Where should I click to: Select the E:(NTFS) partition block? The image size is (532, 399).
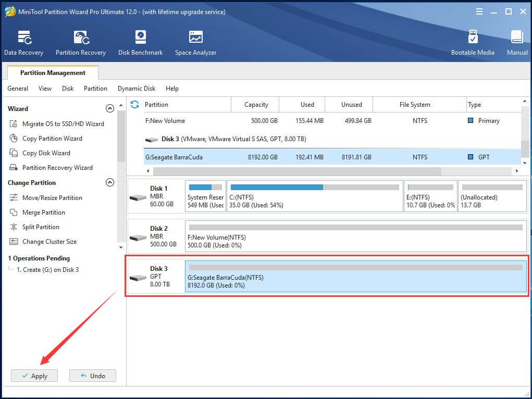tap(430, 196)
